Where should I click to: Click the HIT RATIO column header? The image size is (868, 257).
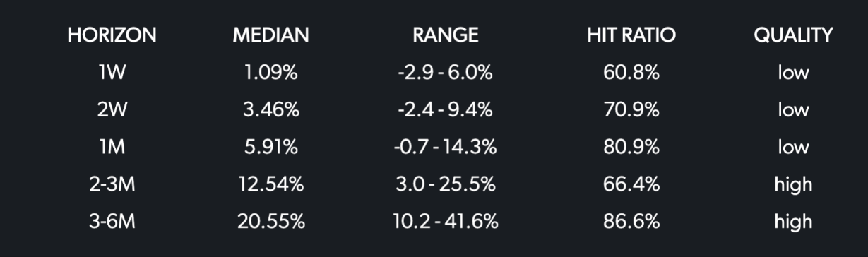[631, 35]
